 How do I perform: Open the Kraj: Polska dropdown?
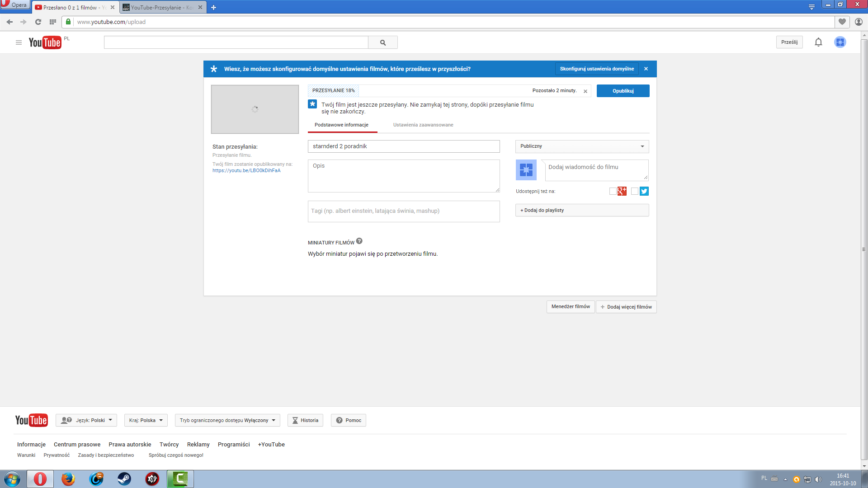click(146, 420)
